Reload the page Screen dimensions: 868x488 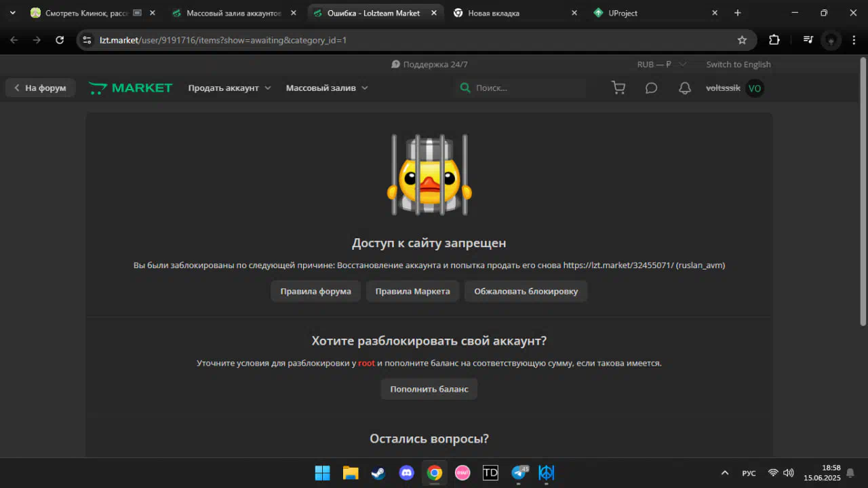point(60,40)
